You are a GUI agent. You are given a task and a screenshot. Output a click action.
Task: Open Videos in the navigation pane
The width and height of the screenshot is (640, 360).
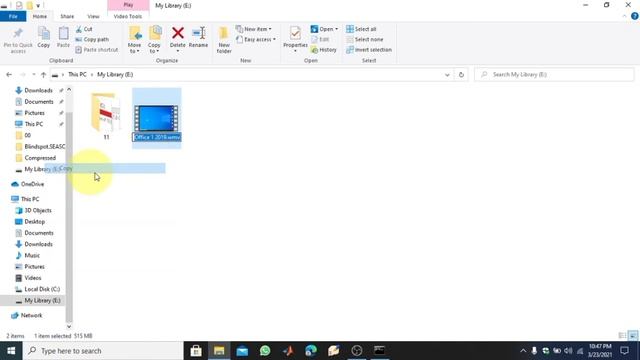click(x=32, y=278)
